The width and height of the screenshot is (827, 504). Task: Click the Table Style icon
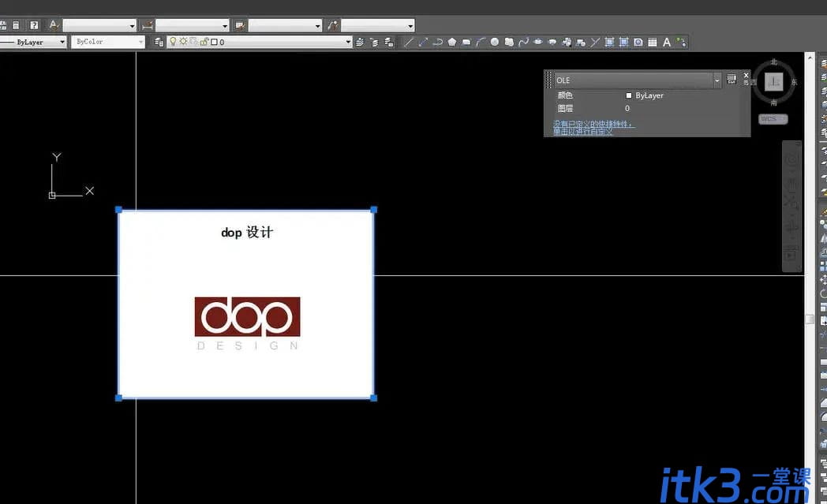(x=240, y=24)
